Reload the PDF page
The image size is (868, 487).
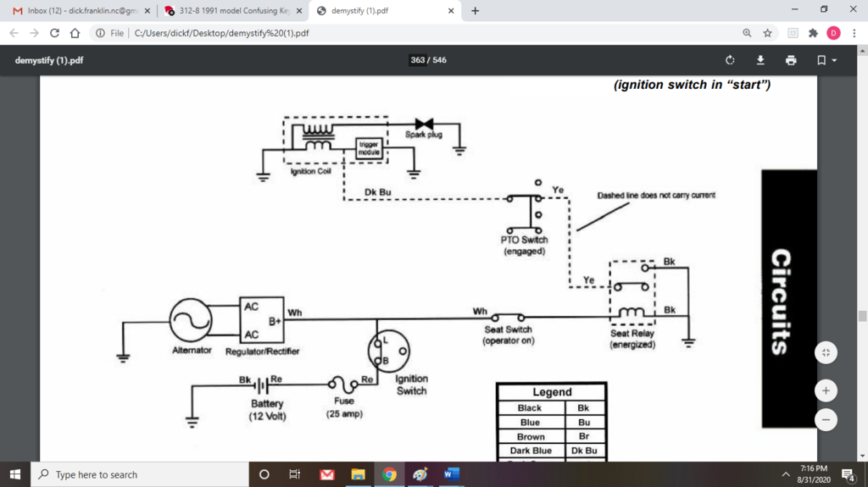pos(54,33)
